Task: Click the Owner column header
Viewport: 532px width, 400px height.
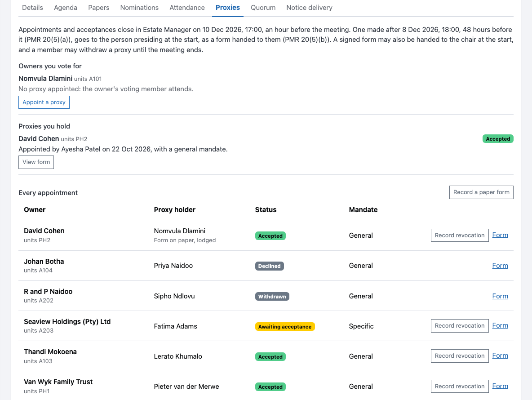Action: 35,210
